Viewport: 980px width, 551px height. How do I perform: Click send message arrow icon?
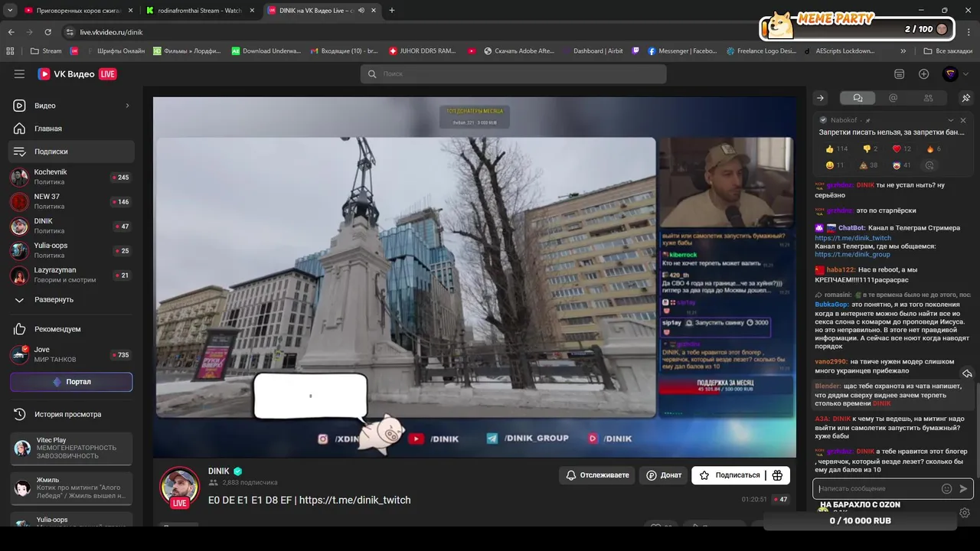pos(963,488)
